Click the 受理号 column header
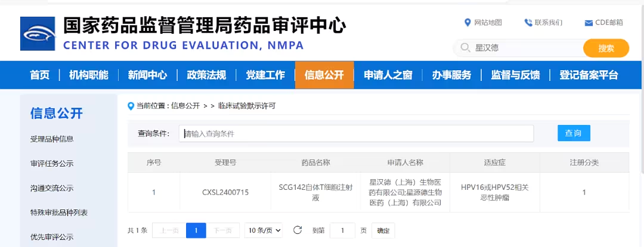This screenshot has width=644, height=247. point(225,162)
